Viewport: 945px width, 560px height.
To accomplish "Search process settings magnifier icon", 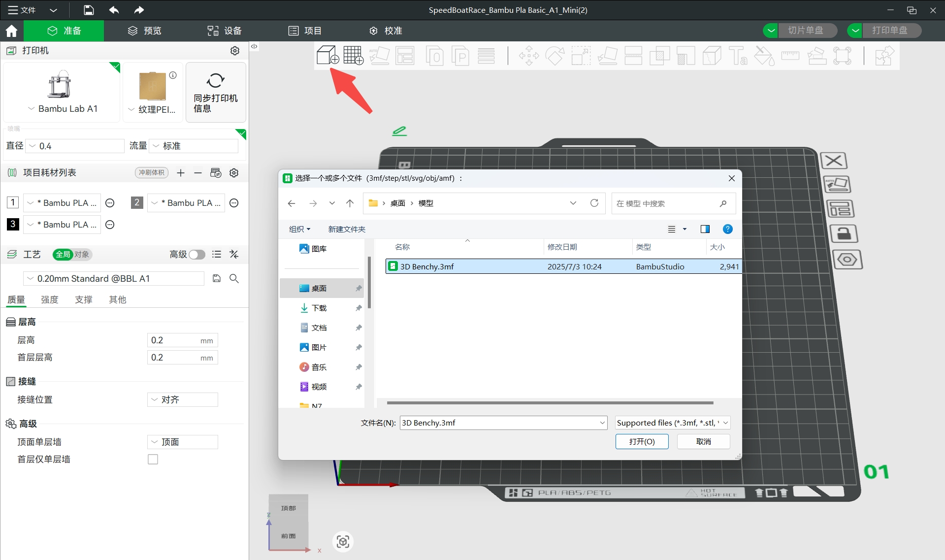I will [234, 279].
